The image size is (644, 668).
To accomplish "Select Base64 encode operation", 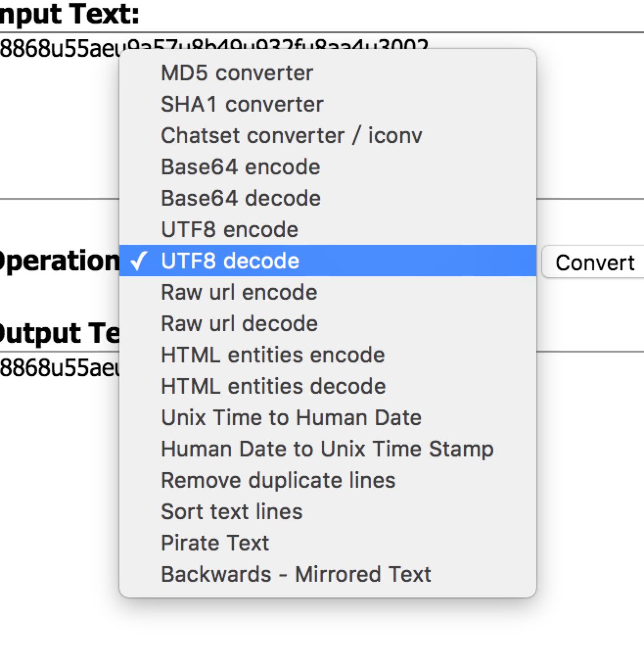I will [241, 167].
